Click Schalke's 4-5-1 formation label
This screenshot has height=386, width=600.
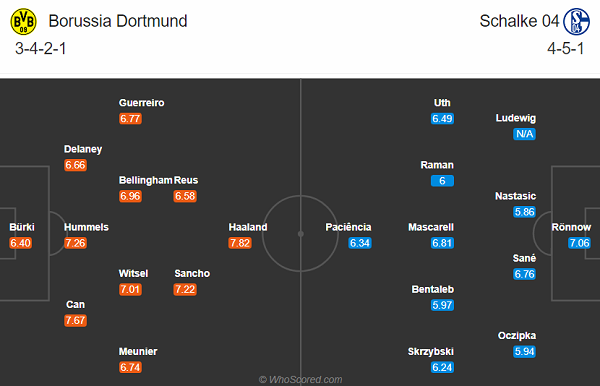(566, 49)
